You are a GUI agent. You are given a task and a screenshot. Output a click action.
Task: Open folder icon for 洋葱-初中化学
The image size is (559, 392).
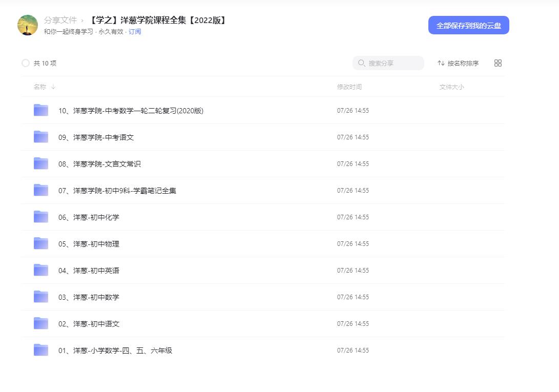click(x=40, y=217)
